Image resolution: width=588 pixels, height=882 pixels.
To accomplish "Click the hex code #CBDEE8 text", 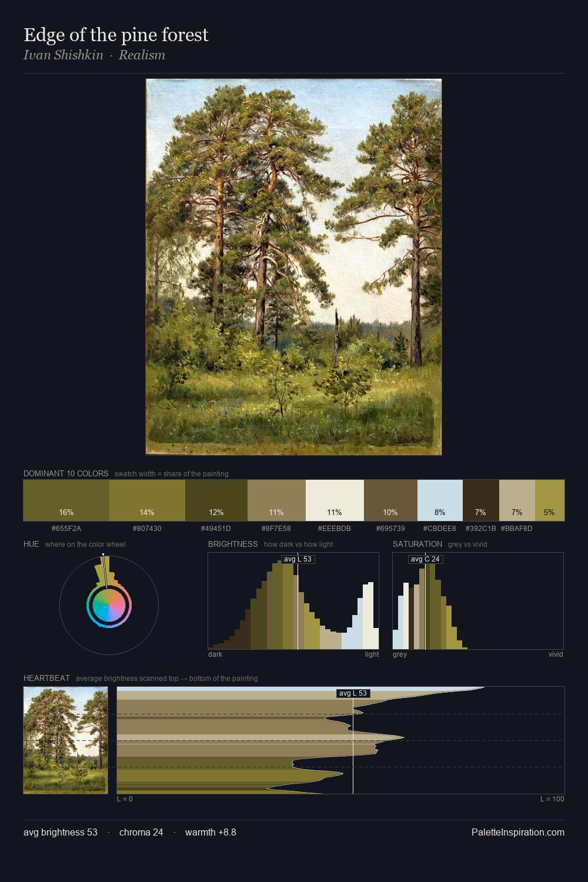I will [440, 528].
